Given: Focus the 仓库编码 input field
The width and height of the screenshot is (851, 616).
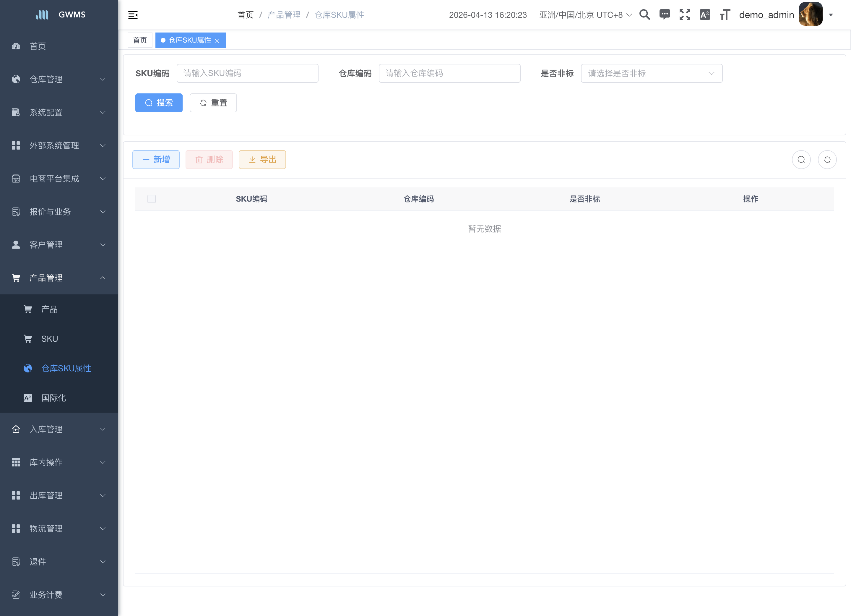Looking at the screenshot, I should coord(449,73).
